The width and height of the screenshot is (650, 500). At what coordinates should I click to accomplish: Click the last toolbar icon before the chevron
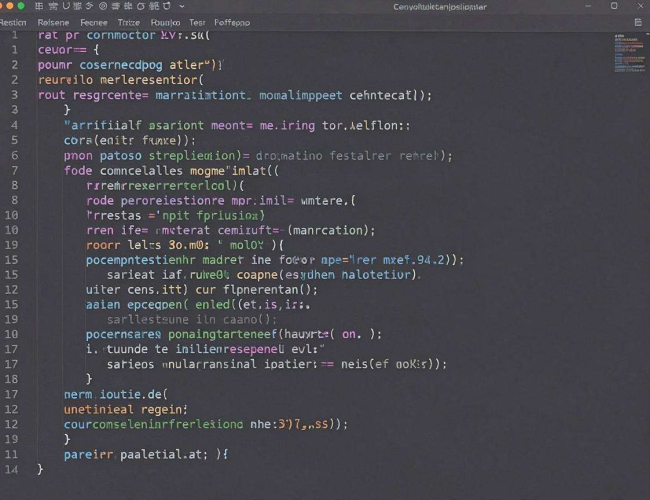167,6
